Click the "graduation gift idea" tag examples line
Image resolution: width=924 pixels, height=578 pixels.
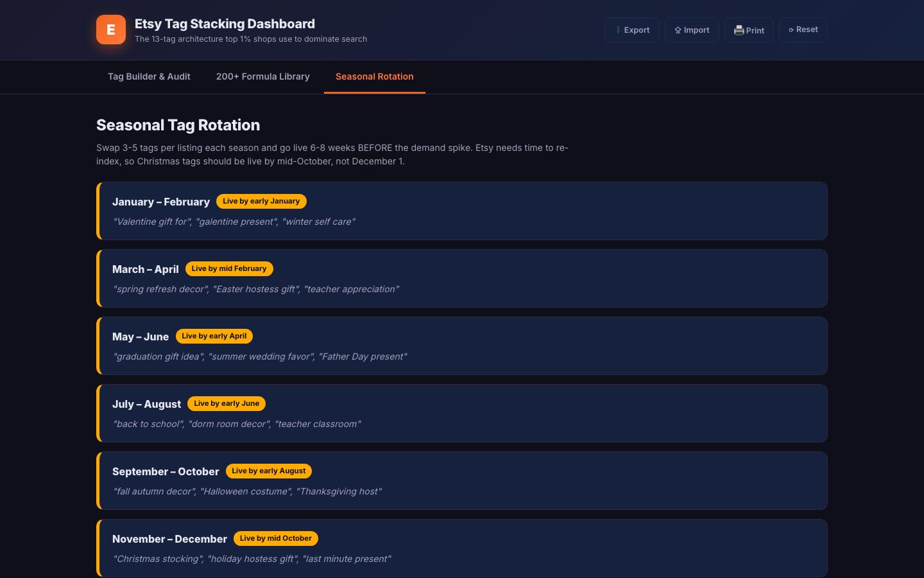coord(260,356)
